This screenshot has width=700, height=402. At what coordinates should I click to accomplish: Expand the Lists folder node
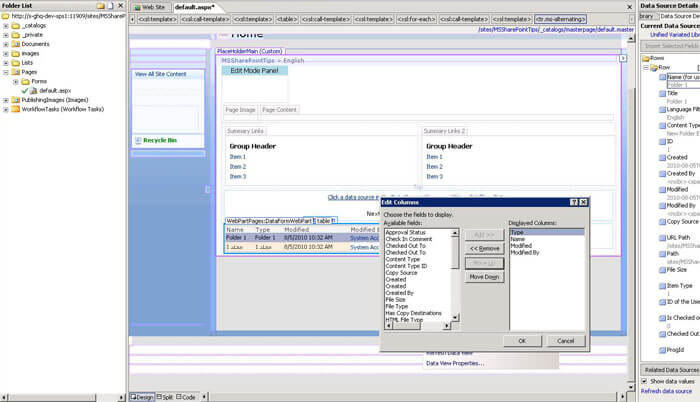(6, 63)
